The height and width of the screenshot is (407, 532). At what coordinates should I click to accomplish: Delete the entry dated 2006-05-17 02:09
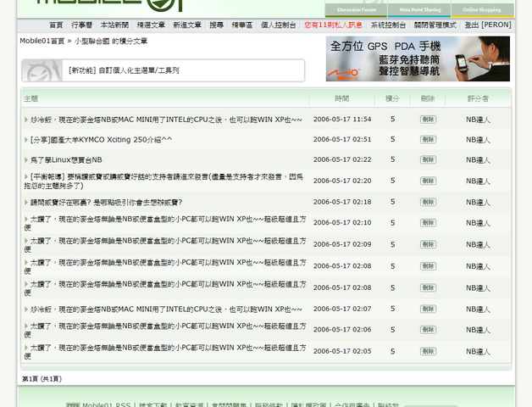[428, 244]
